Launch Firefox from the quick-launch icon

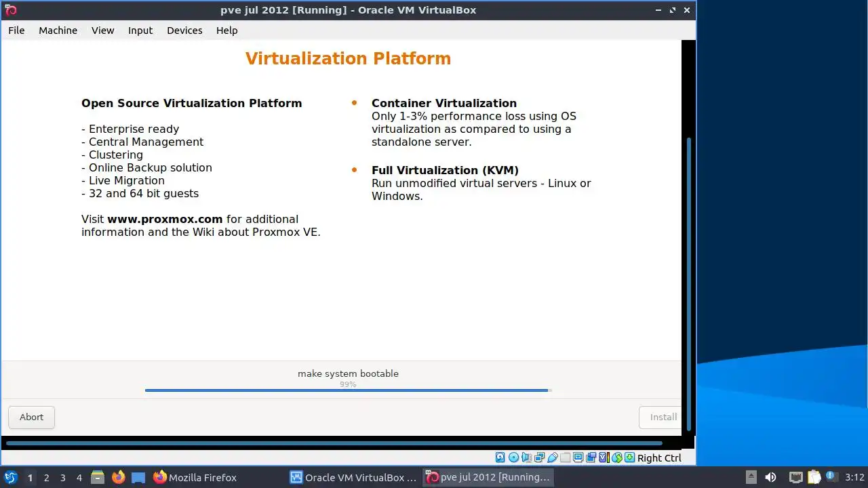click(118, 477)
